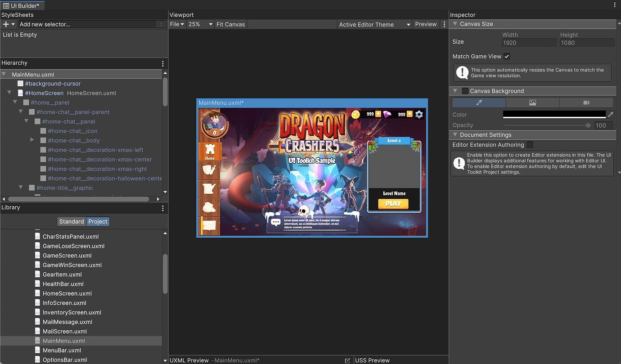621x364 pixels.
Task: Open the Active Editor Theme menu
Action: [374, 24]
